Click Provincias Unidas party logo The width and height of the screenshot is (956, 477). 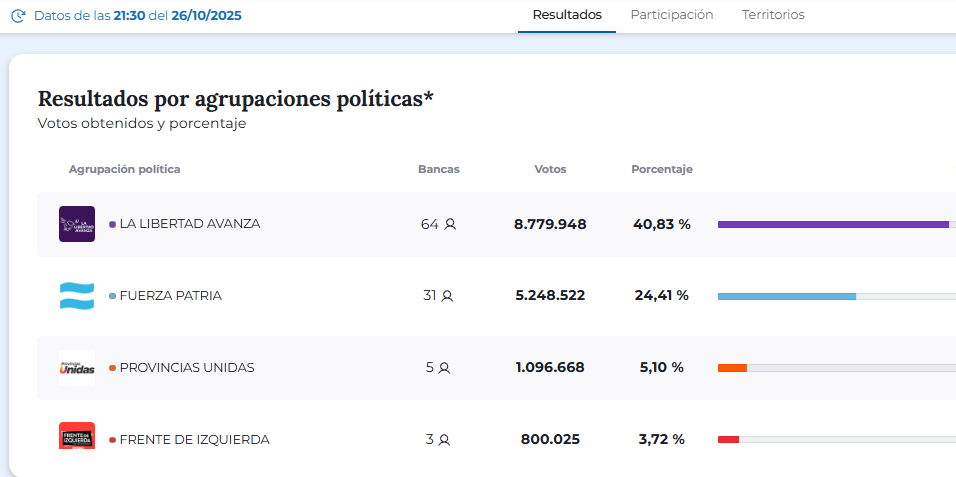(x=77, y=368)
